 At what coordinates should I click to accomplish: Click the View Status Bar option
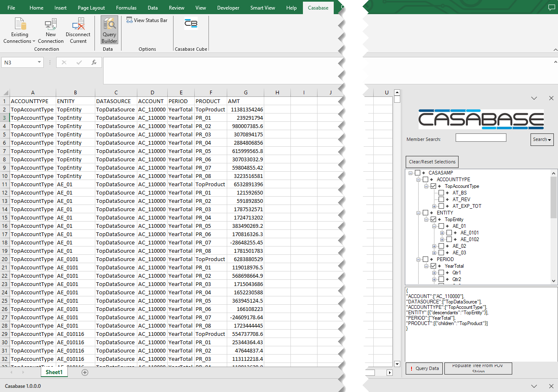pos(147,20)
